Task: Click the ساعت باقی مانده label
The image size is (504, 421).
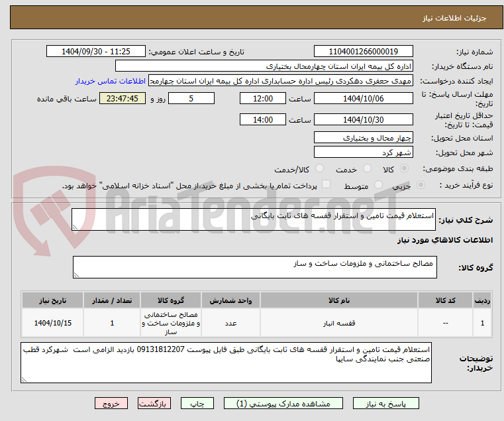Action: (66, 99)
